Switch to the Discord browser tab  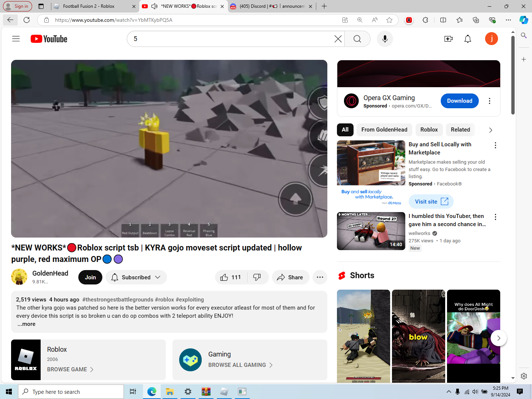point(272,6)
